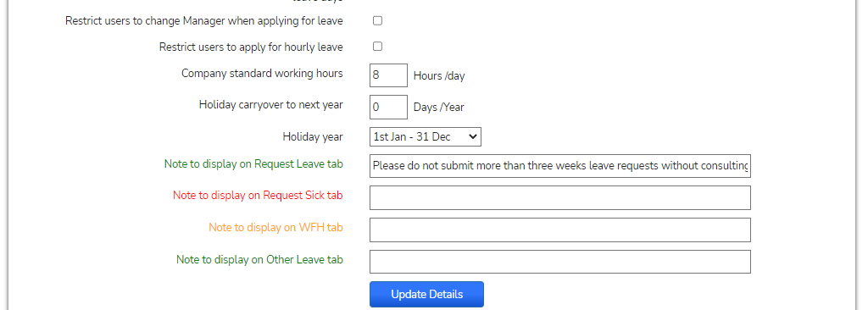Image resolution: width=868 pixels, height=310 pixels.
Task: Click the Update Details button
Action: pyautogui.click(x=427, y=294)
